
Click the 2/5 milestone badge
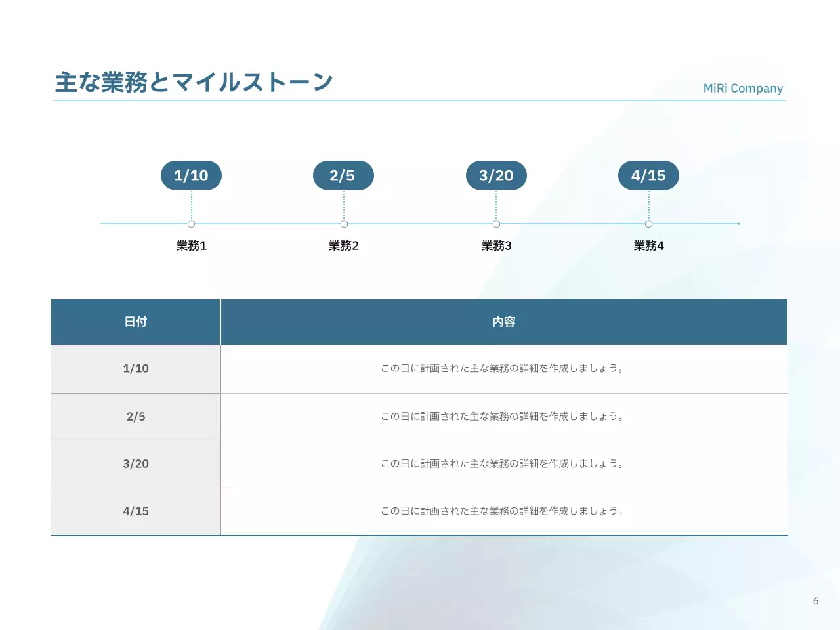point(343,175)
